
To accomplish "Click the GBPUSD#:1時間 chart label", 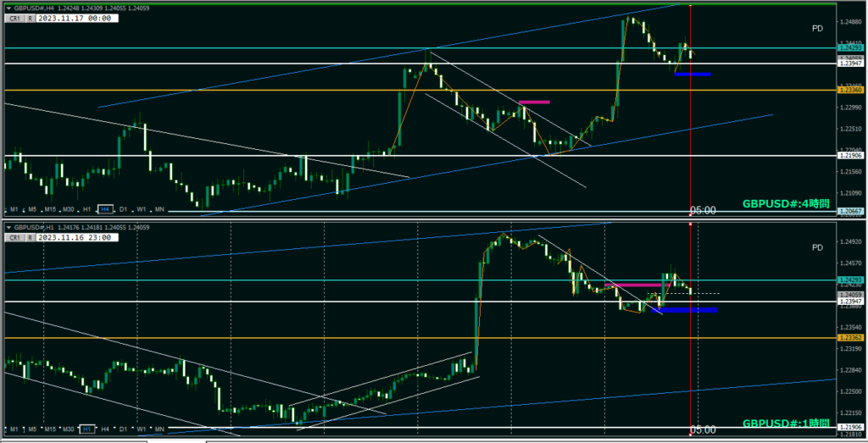I will coord(786,423).
